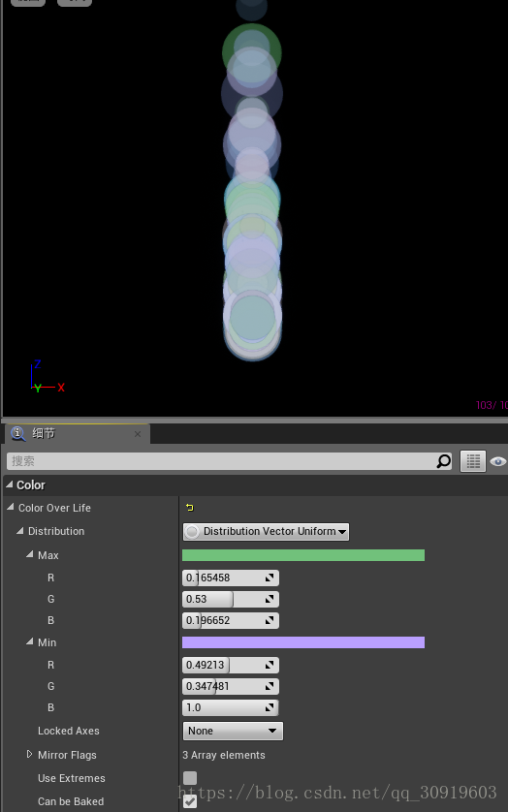
Task: Click the Min R spinner arrow icon
Action: pyautogui.click(x=270, y=665)
